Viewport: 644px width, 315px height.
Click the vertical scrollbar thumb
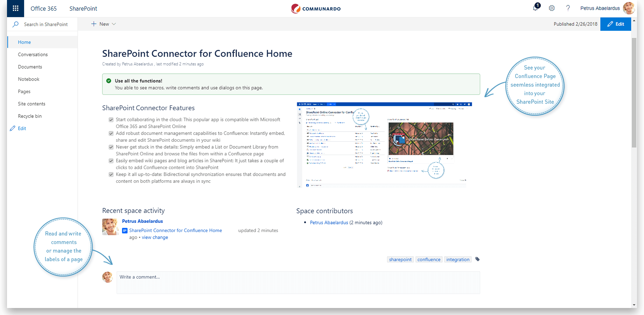(634, 93)
